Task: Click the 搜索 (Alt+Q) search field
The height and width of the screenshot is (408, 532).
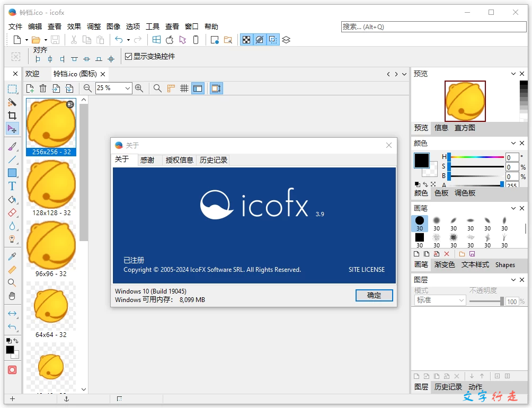Action: click(433, 27)
